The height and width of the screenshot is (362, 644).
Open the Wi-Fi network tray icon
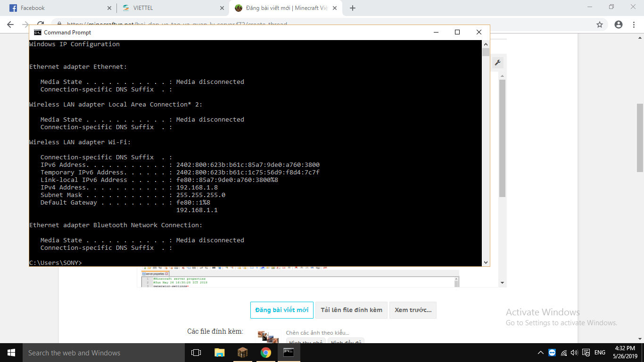click(564, 353)
